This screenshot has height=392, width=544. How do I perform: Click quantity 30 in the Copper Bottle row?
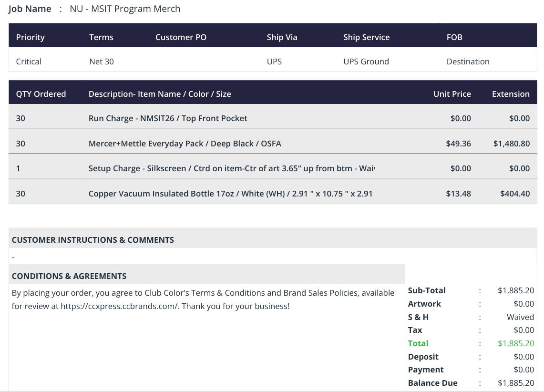tap(21, 194)
